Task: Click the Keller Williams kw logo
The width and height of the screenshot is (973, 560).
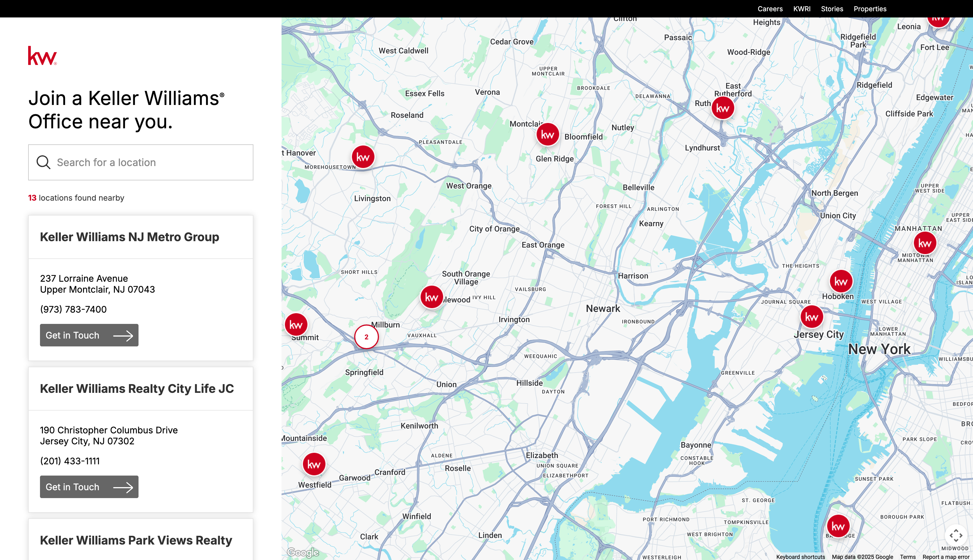Action: (x=42, y=56)
